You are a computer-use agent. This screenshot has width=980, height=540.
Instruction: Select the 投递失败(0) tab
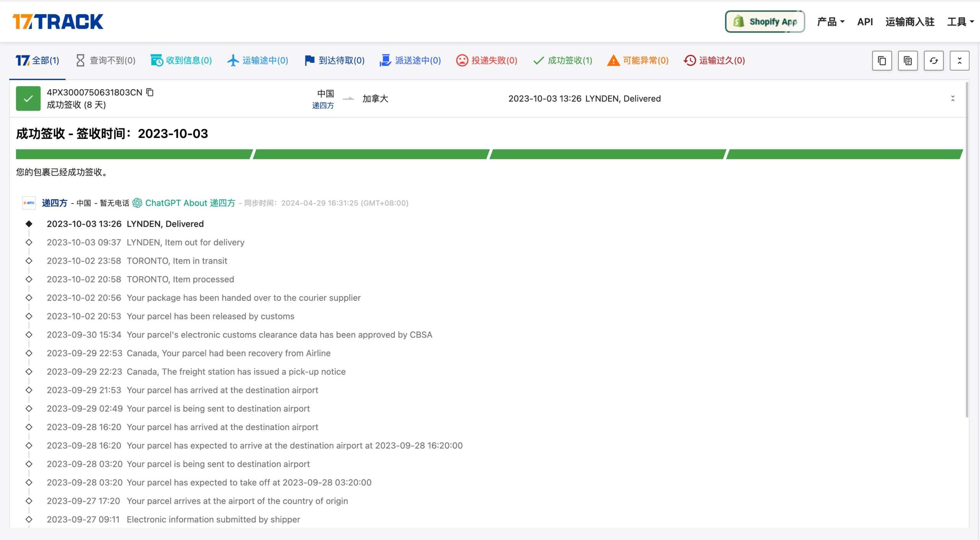[487, 61]
